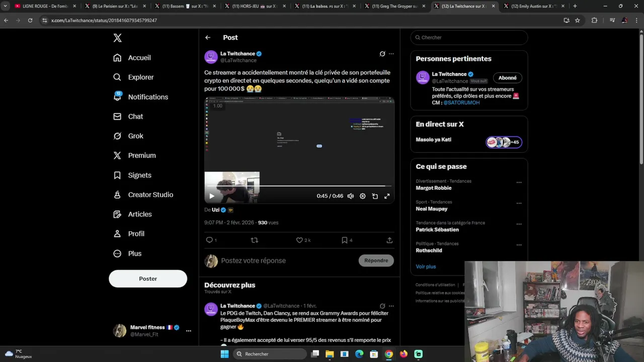The image size is (644, 362).
Task: Click the share post icon
Action: pos(389,240)
